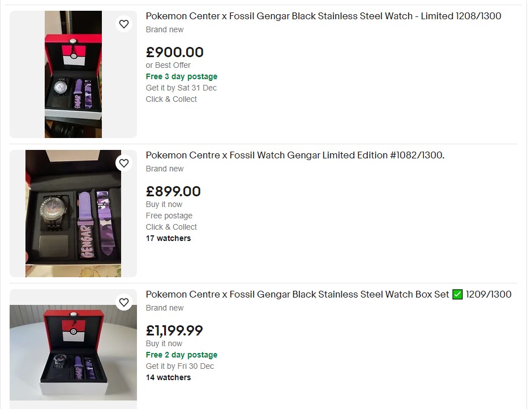
Task: Click 'Buy it now' under the £899.00 price
Action: click(x=164, y=204)
